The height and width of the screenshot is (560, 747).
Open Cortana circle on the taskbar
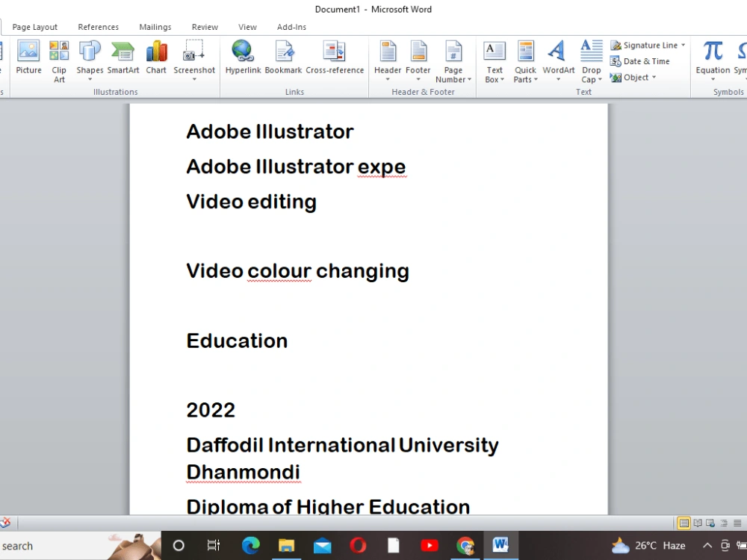[x=179, y=545]
